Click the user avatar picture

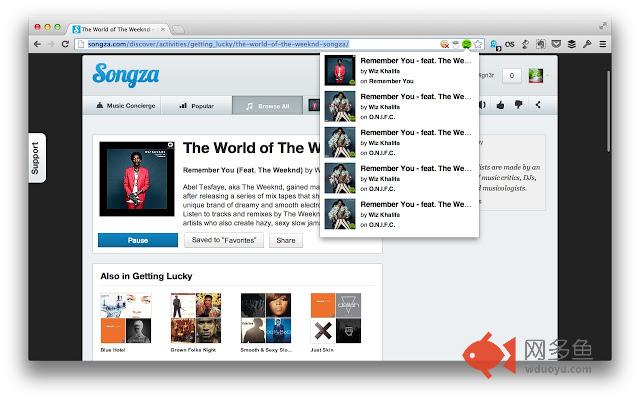click(x=536, y=76)
